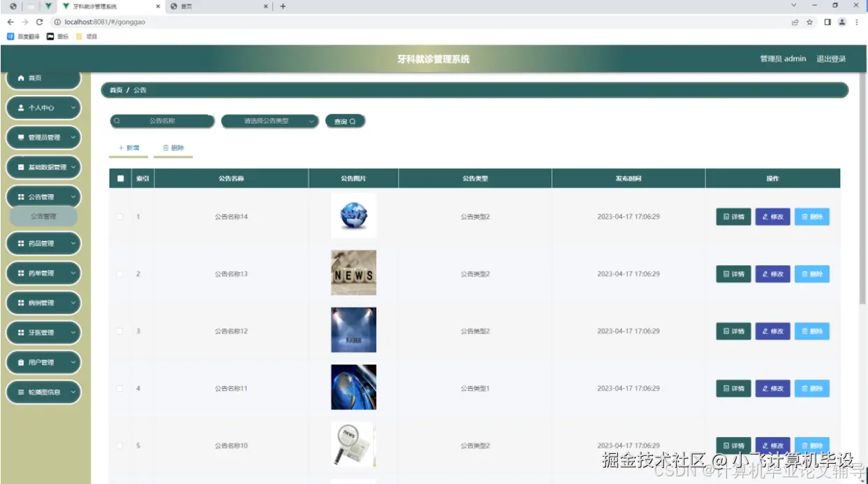Screen dimensions: 868x484
Task: Select the 首页 home icon in sidebar
Action: (20, 78)
